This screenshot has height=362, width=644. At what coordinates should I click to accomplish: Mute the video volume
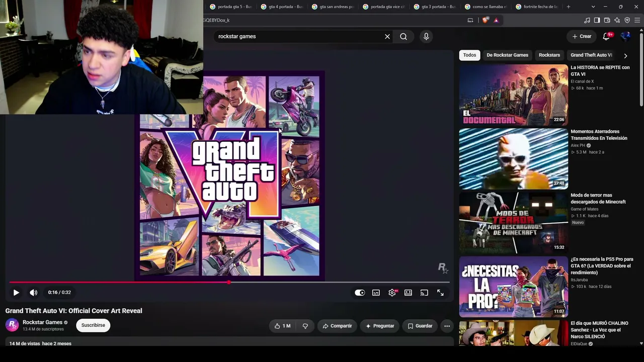[33, 293]
